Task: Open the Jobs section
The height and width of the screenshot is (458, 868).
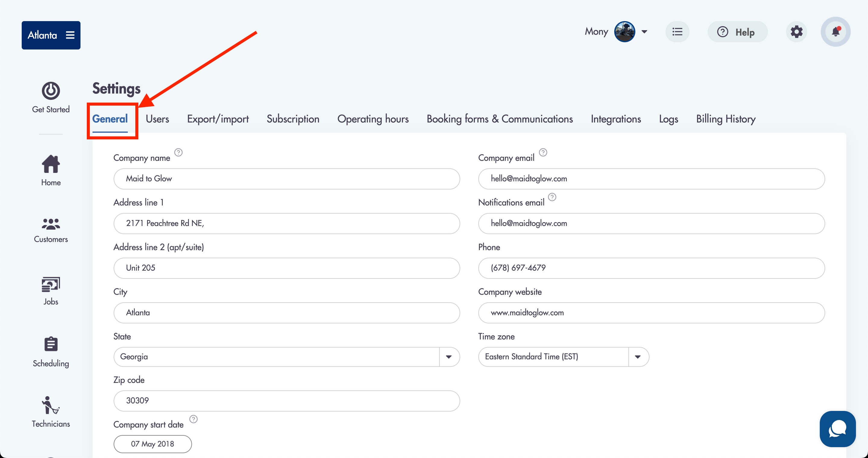Action: (51, 291)
